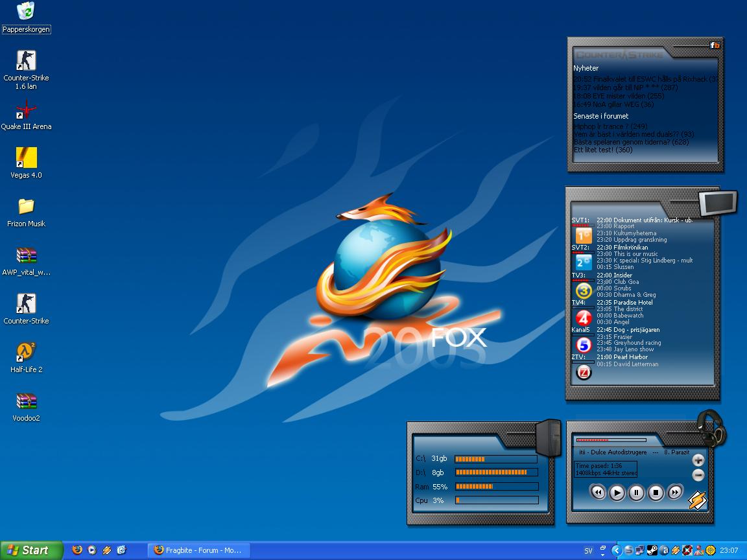This screenshot has width=747, height=560.
Task: Open the Frizon Musik folder
Action: point(26,213)
